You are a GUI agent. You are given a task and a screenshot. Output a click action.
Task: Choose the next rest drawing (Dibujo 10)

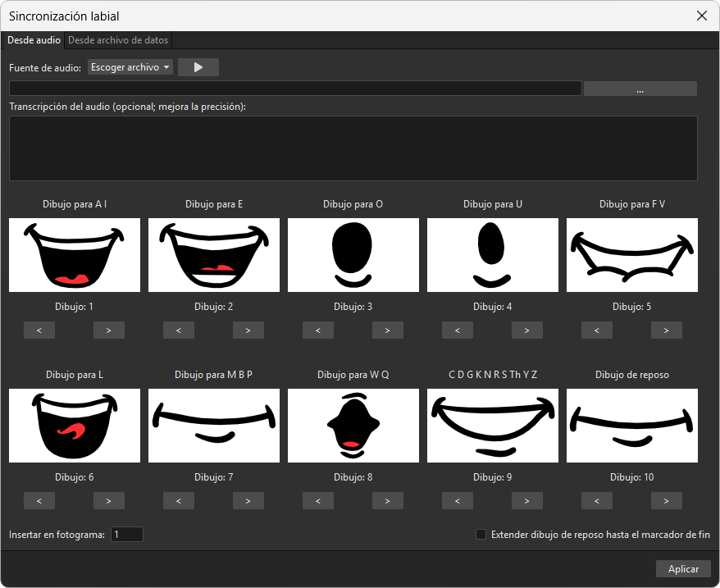[666, 501]
